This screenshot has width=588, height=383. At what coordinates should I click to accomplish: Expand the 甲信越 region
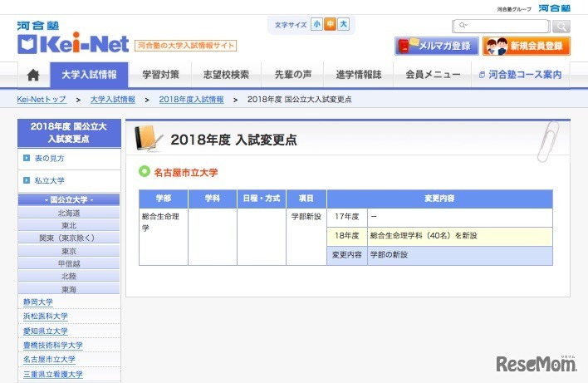point(69,263)
